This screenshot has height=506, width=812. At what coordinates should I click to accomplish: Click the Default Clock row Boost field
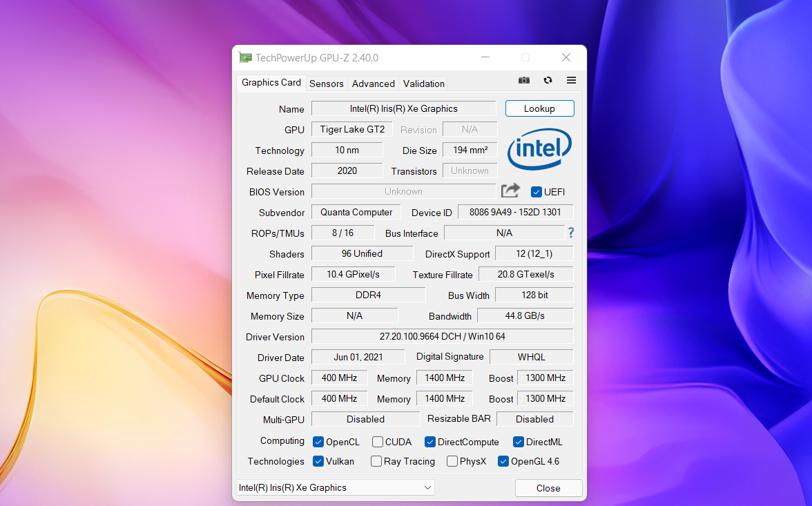[x=545, y=399]
